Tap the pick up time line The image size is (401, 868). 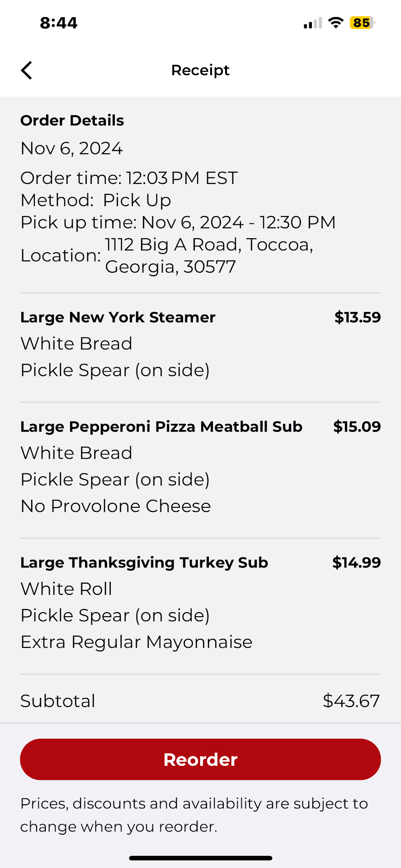[178, 222]
